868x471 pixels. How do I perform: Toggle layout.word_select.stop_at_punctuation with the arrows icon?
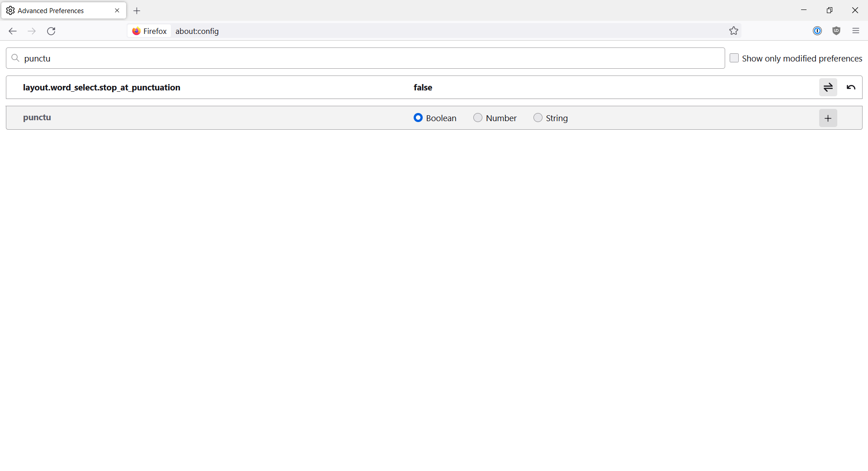(828, 87)
